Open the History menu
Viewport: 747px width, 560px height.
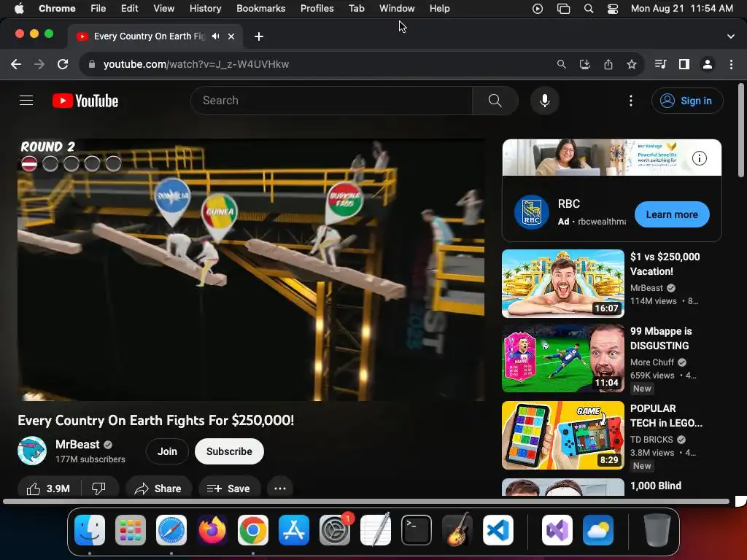point(205,9)
